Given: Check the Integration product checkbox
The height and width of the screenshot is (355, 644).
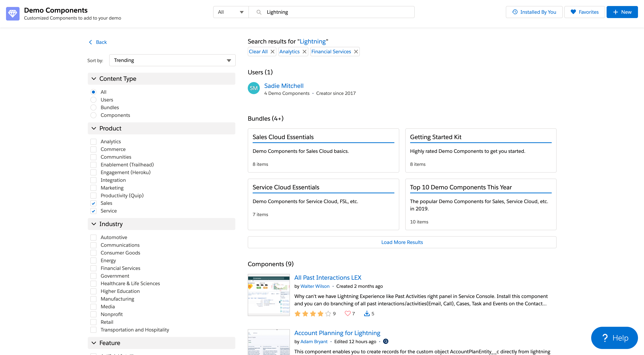Looking at the screenshot, I should click(x=93, y=180).
